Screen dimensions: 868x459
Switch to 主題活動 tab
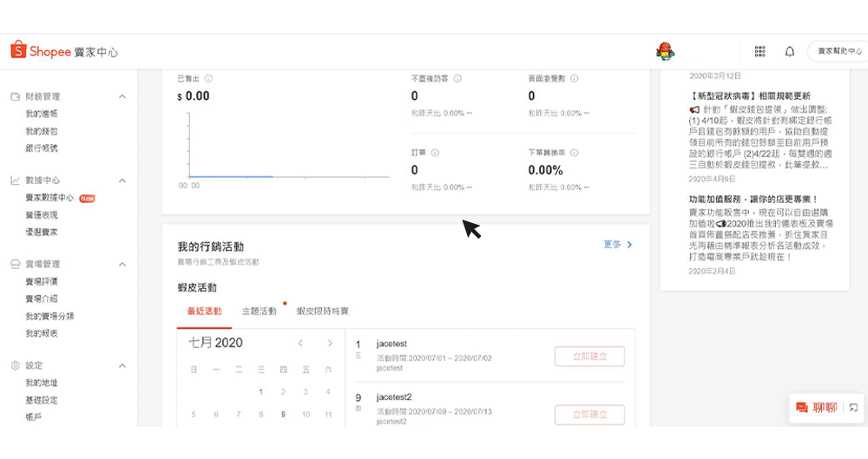(259, 311)
